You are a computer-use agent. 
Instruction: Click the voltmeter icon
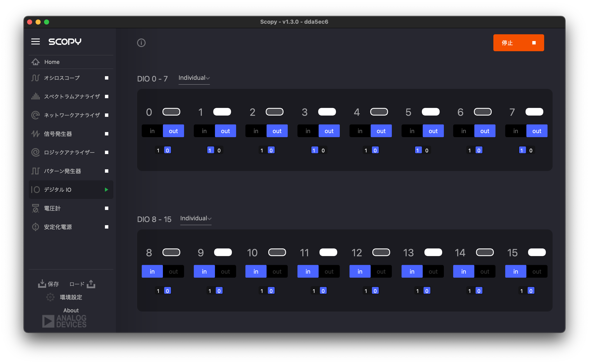pyautogui.click(x=35, y=208)
